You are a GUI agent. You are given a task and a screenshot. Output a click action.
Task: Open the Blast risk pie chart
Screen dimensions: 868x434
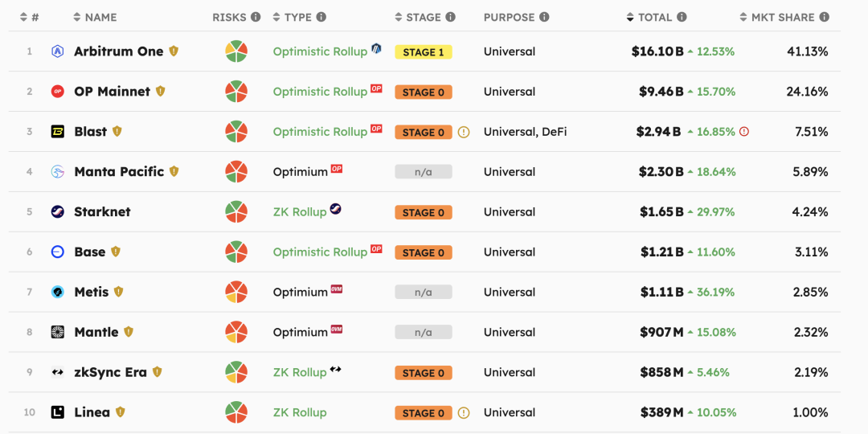click(236, 132)
